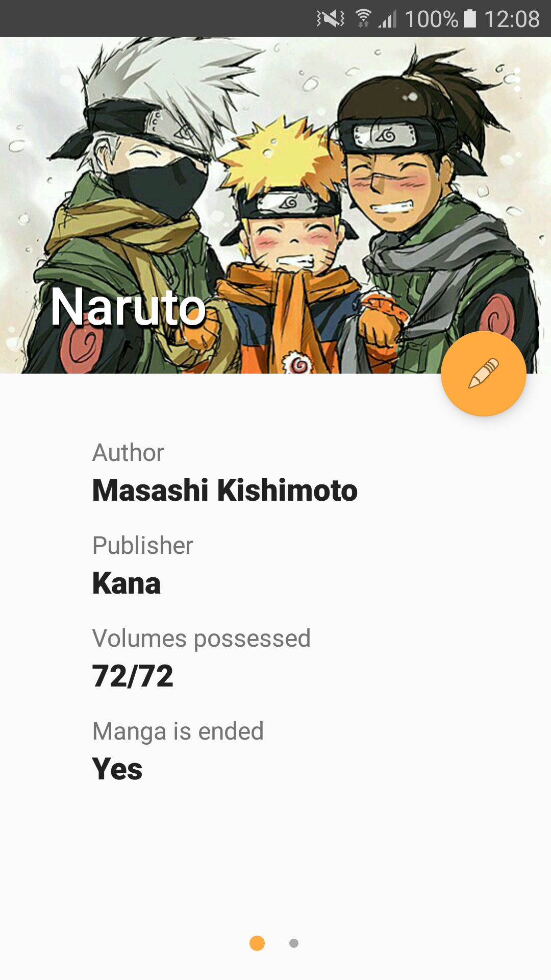
Task: Tap the Publisher label
Action: [143, 546]
